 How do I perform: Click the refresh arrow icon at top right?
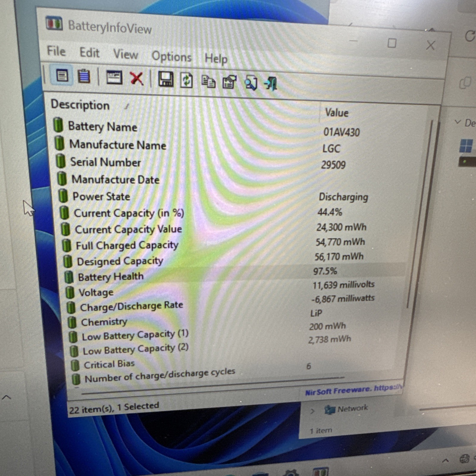[x=470, y=36]
